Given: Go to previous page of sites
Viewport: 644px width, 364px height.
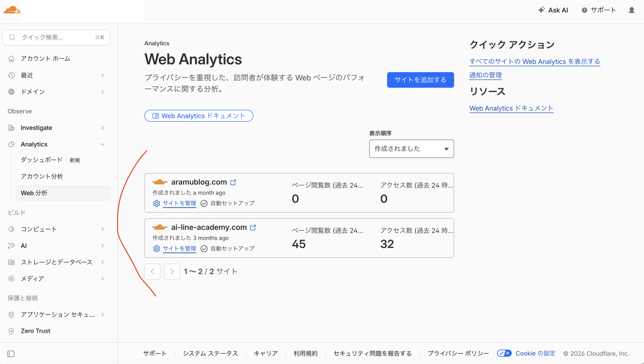Looking at the screenshot, I should 153,271.
